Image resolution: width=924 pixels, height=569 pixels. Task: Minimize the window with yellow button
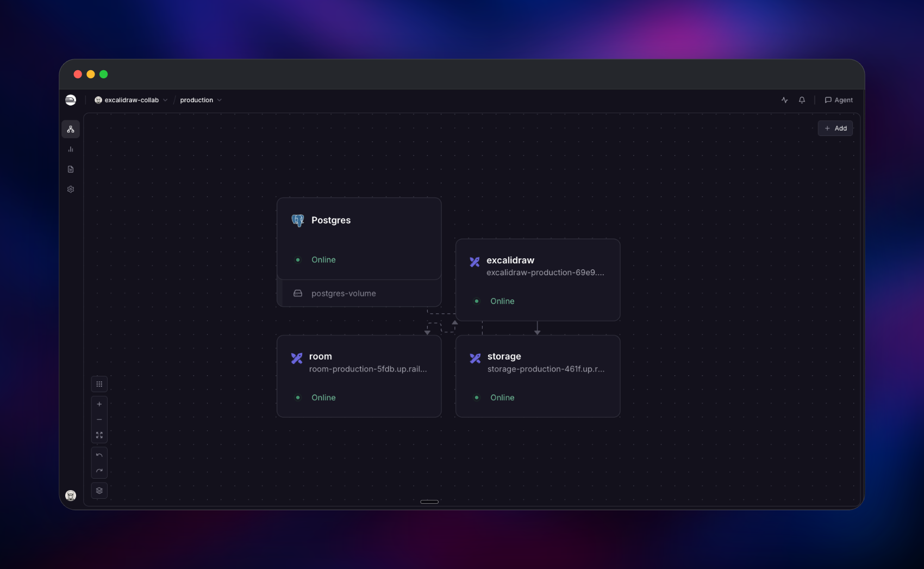tap(91, 75)
